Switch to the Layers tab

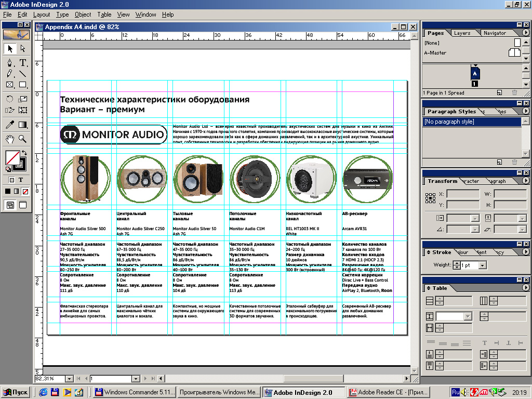click(462, 33)
